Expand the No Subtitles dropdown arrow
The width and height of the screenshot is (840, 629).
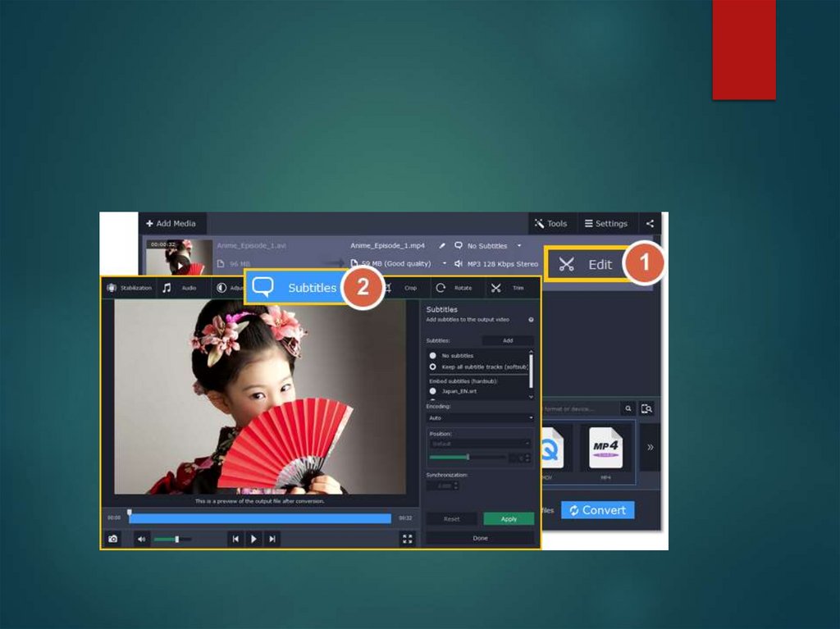519,246
